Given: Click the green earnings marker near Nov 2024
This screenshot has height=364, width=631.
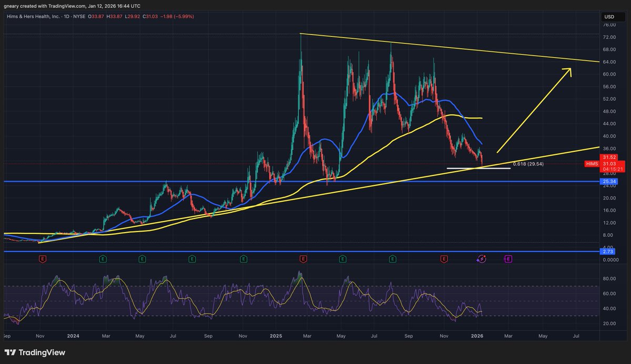Looking at the screenshot, I should [243, 258].
